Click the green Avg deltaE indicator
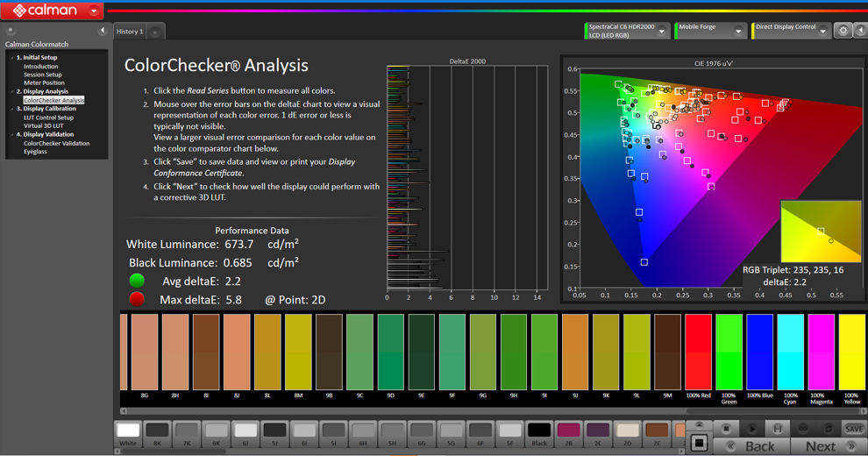The width and height of the screenshot is (868, 456). point(137,281)
